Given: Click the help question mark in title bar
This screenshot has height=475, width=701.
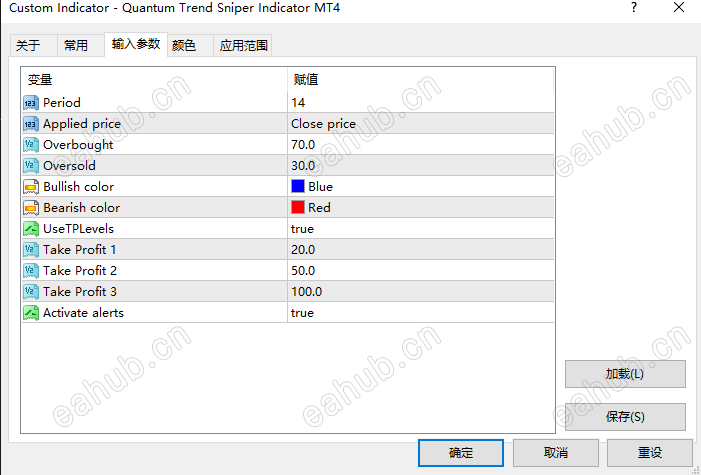Looking at the screenshot, I should [634, 8].
